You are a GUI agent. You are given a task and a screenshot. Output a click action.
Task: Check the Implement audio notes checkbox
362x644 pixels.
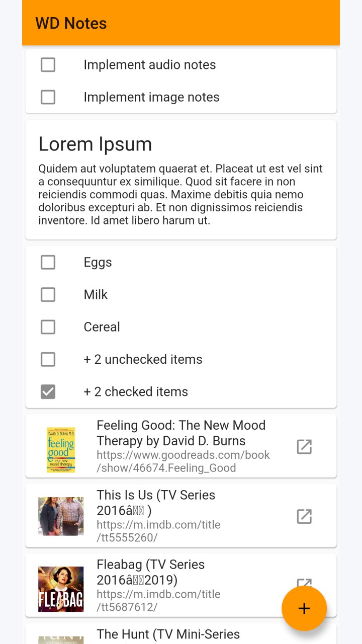click(48, 65)
